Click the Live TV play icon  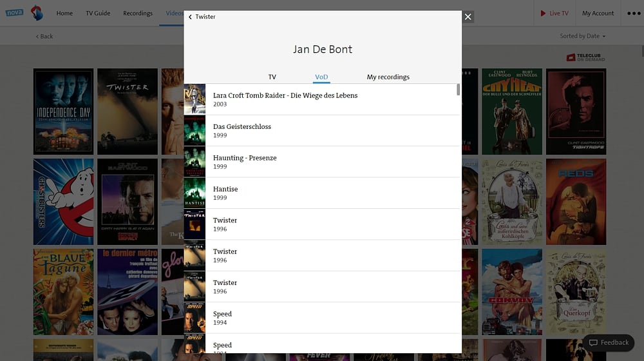pos(542,13)
